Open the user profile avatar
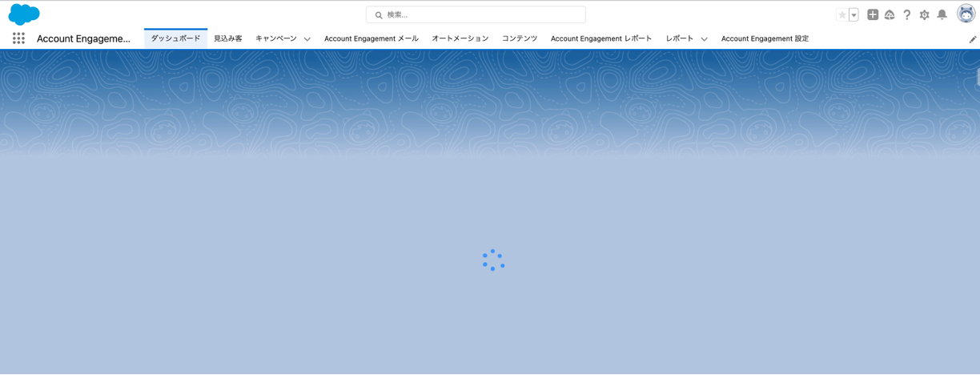This screenshot has width=980, height=375. pos(966,14)
